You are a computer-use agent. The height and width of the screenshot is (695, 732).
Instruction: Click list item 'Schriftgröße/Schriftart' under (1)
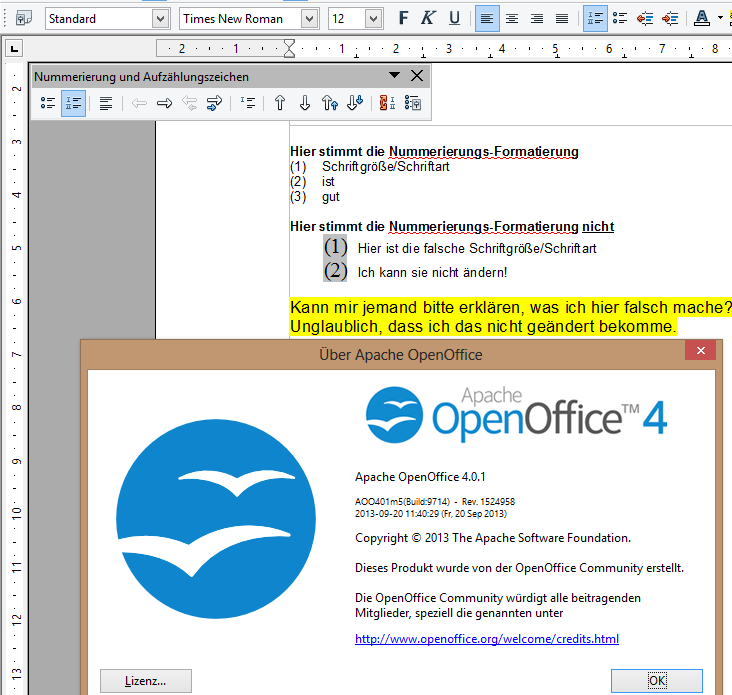pyautogui.click(x=386, y=167)
